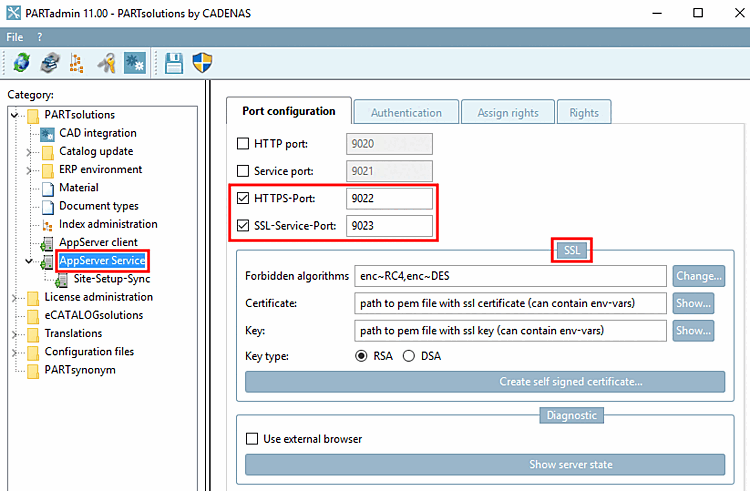Click the PARTadmin title bar app icon

tap(13, 13)
